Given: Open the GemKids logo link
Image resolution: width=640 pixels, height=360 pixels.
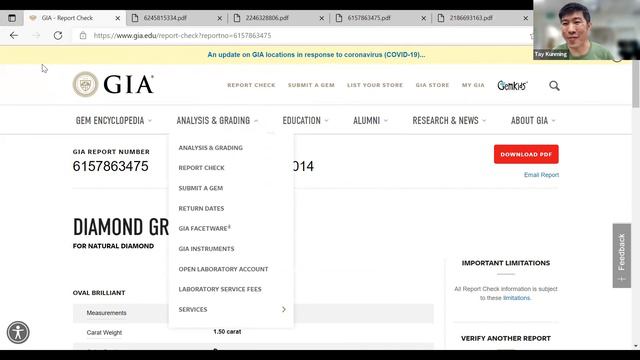Looking at the screenshot, I should (x=512, y=85).
